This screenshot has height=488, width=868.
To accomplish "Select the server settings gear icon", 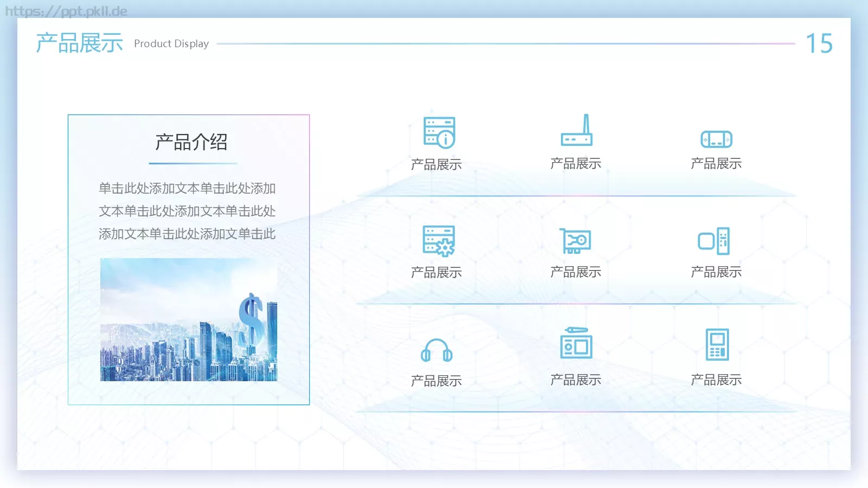I will (439, 241).
